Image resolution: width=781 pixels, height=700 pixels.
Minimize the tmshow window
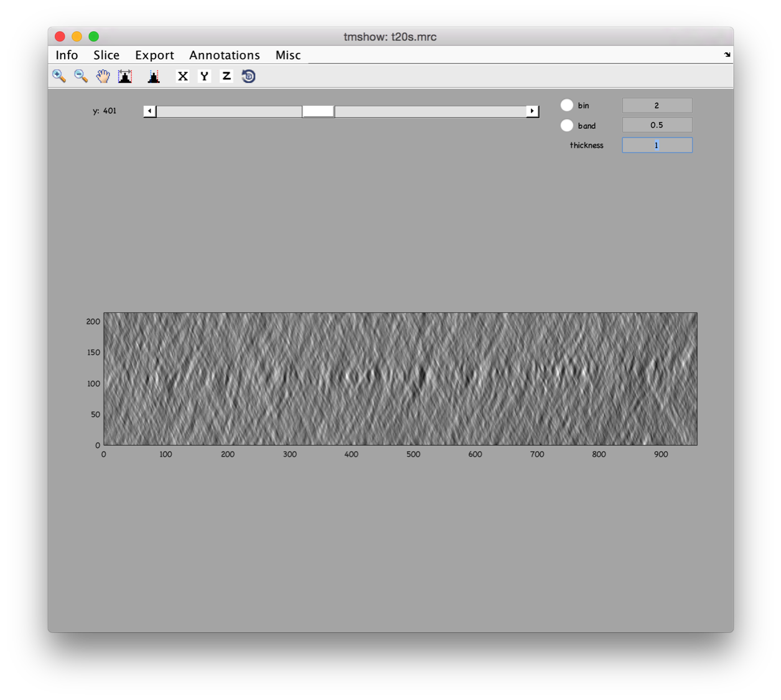click(x=77, y=37)
